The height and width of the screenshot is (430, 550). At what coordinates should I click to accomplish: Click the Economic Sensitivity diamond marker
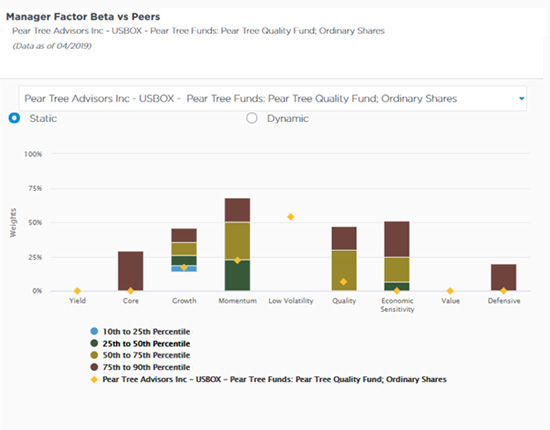click(x=397, y=291)
